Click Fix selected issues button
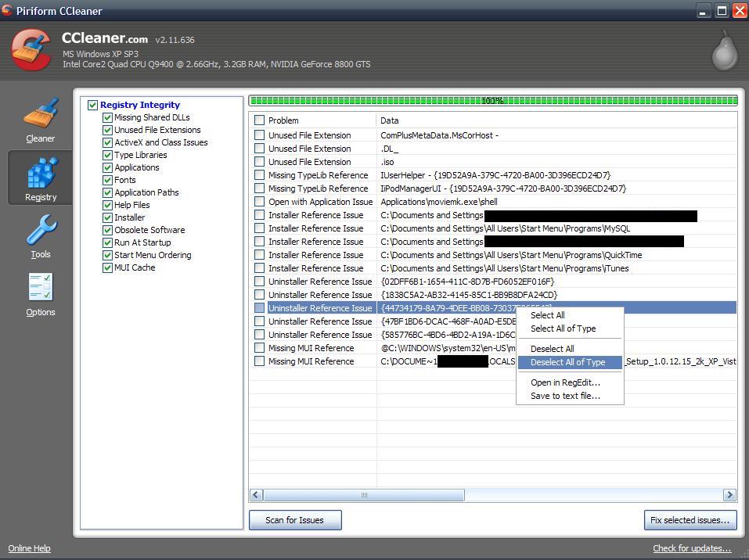 point(690,520)
